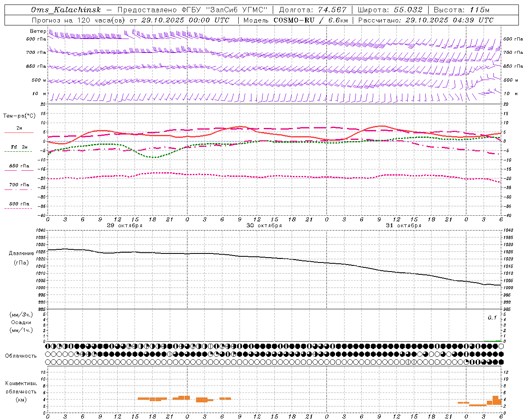Click the 29 октября date label
This screenshot has width=525, height=420.
point(125,226)
